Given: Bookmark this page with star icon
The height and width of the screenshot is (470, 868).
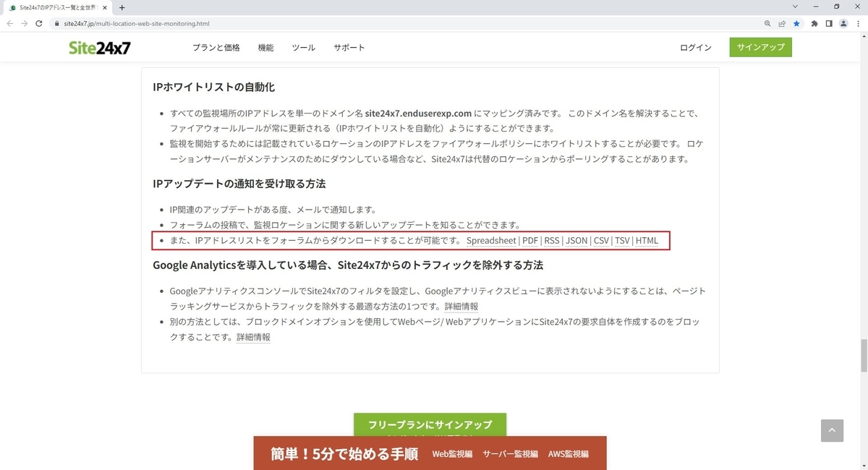Looking at the screenshot, I should 796,23.
